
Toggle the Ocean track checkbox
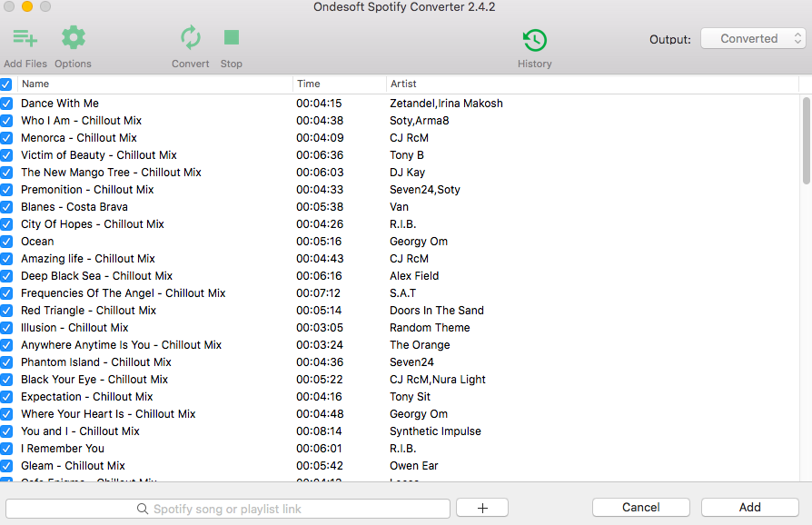click(x=6, y=242)
